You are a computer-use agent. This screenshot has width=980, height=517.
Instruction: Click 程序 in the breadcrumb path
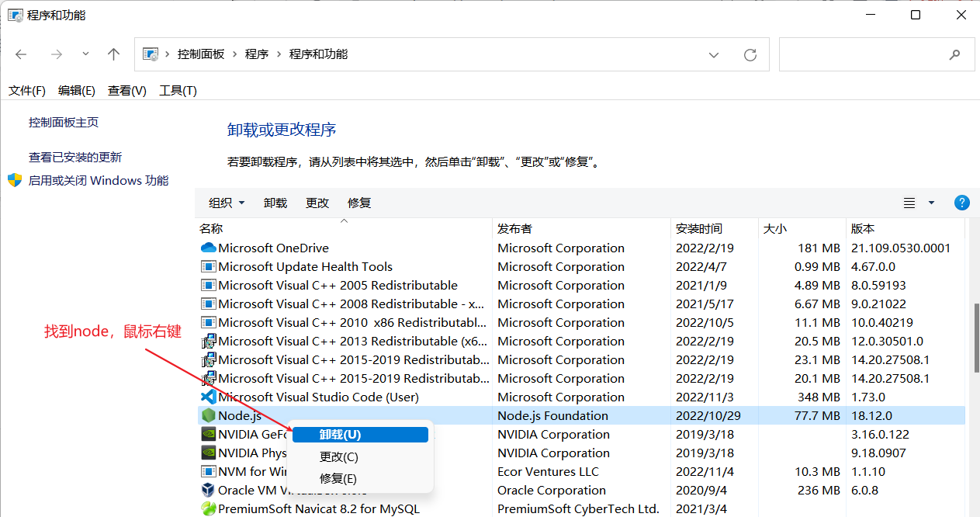(257, 54)
